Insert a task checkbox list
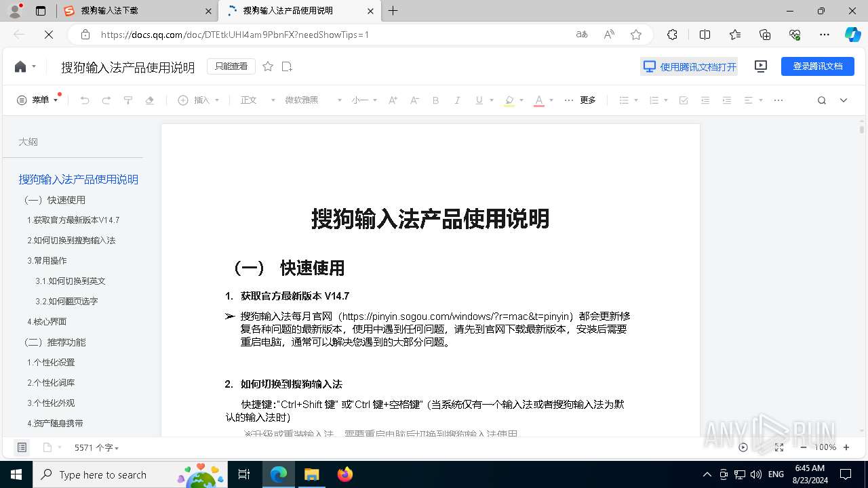868x488 pixels. point(684,100)
